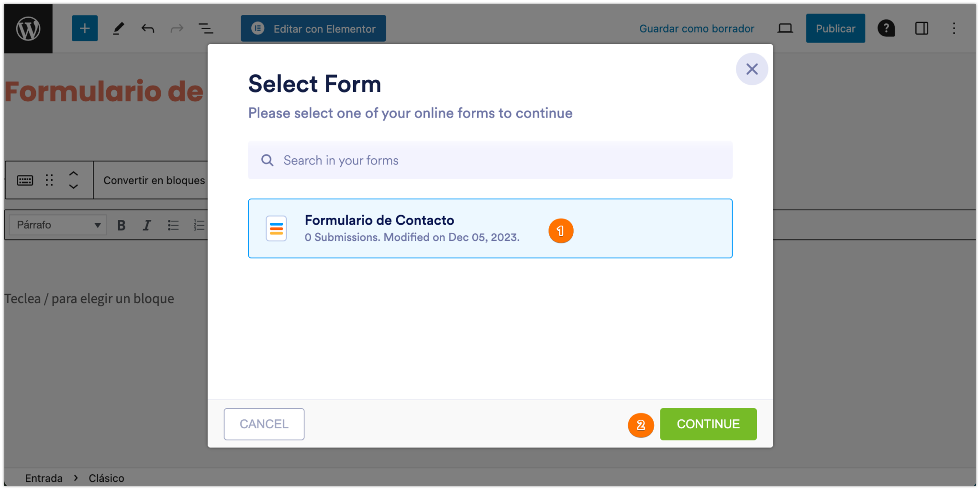Viewport: 980px width, 490px height.
Task: Move the block up with the chevron
Action: 74,174
